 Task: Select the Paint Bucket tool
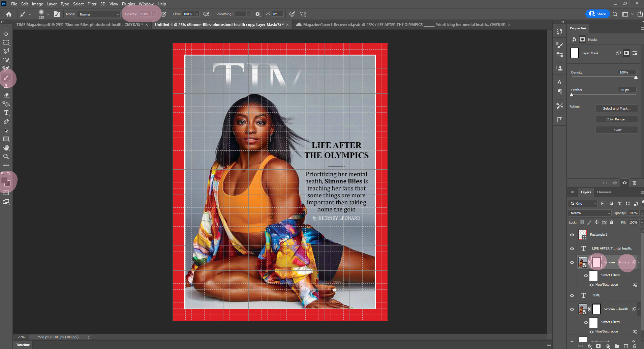point(6,104)
